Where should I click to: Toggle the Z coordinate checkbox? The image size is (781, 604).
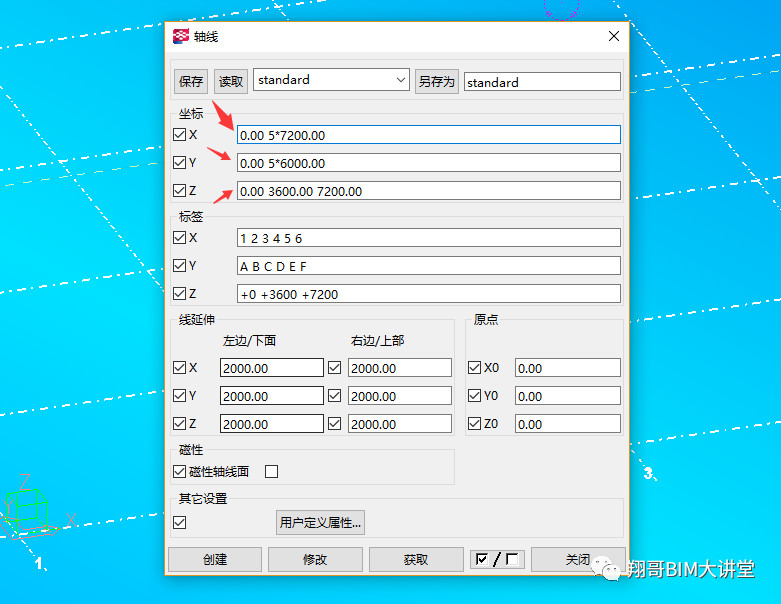tap(180, 190)
